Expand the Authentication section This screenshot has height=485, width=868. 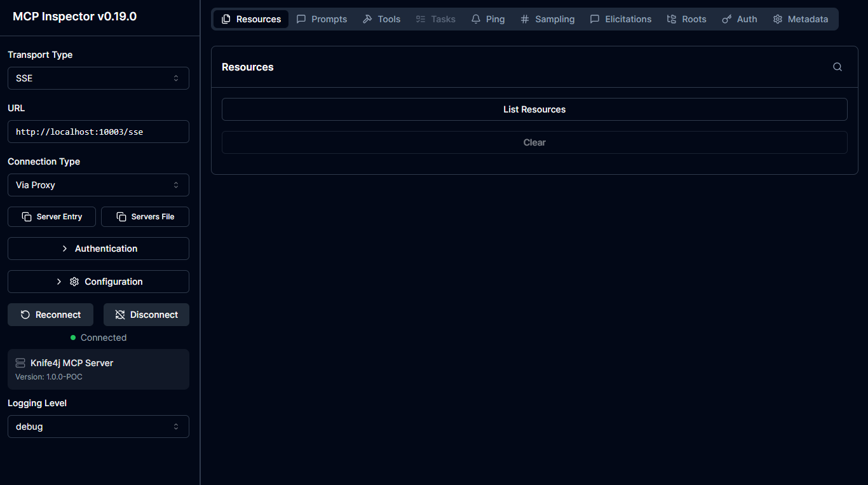[98, 249]
